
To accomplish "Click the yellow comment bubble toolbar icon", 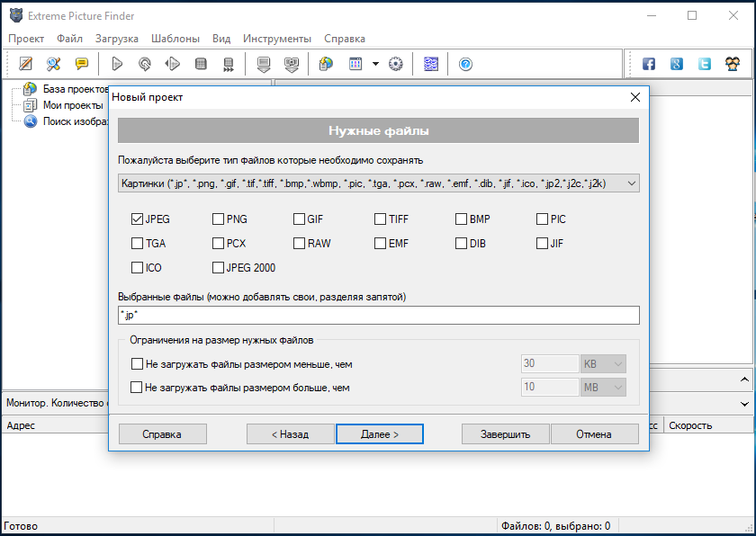I will (82, 64).
